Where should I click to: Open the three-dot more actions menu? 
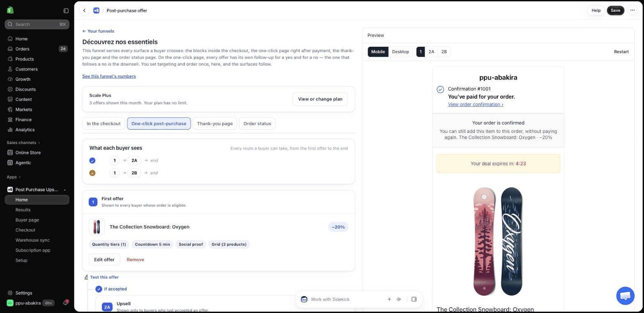click(632, 11)
